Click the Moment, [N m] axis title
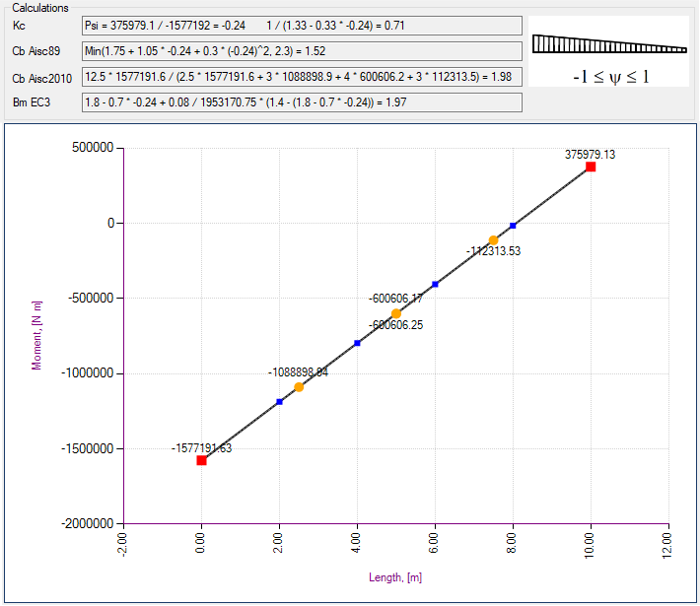This screenshot has height=606, width=700. coord(36,335)
